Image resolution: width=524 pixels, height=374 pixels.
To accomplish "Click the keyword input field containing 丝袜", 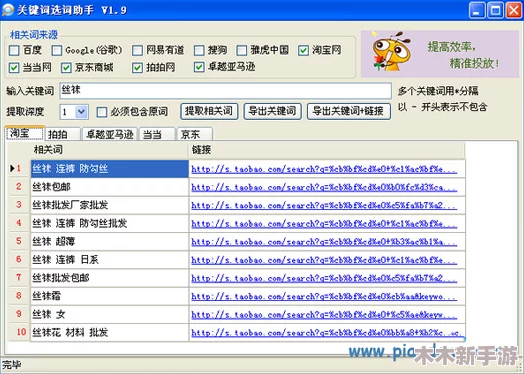I will point(226,91).
